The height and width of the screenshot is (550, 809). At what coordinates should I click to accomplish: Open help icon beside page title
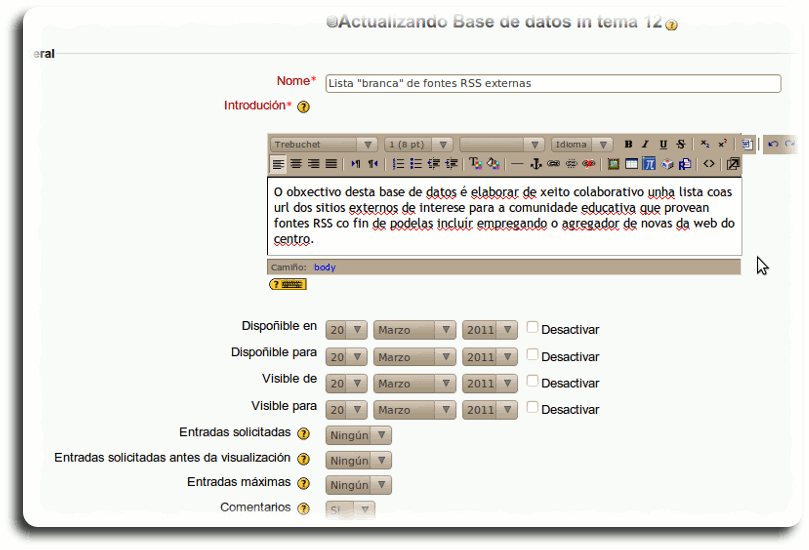(671, 25)
